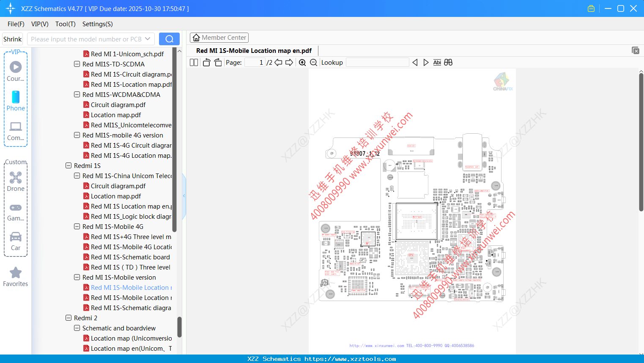The image size is (644, 363).
Task: Click the blue magnifier search button
Action: [x=169, y=38]
